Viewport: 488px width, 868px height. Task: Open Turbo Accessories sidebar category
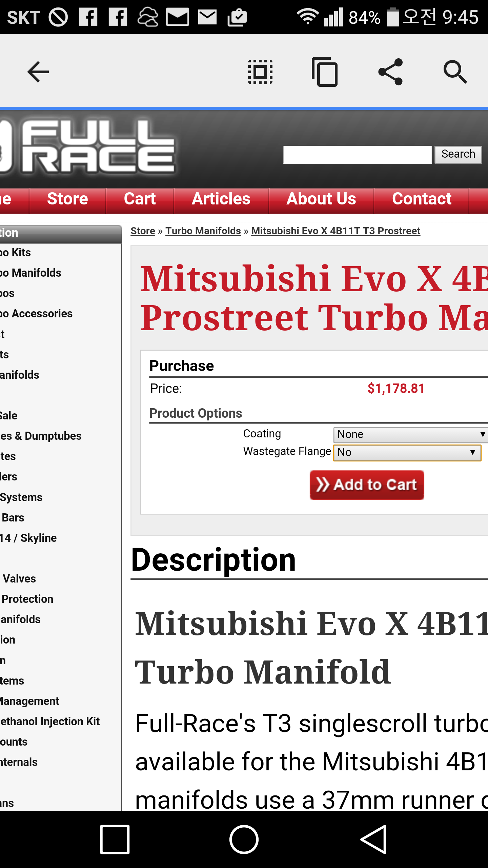(x=36, y=314)
